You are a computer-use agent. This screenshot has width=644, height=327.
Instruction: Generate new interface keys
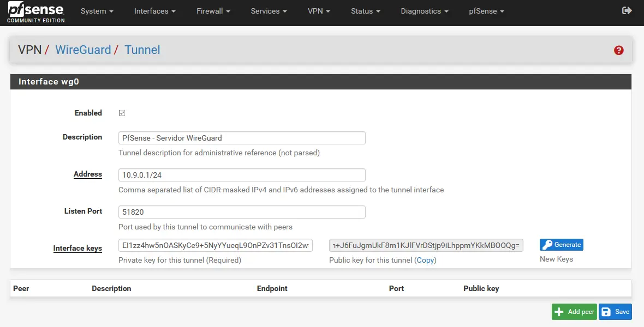(562, 245)
